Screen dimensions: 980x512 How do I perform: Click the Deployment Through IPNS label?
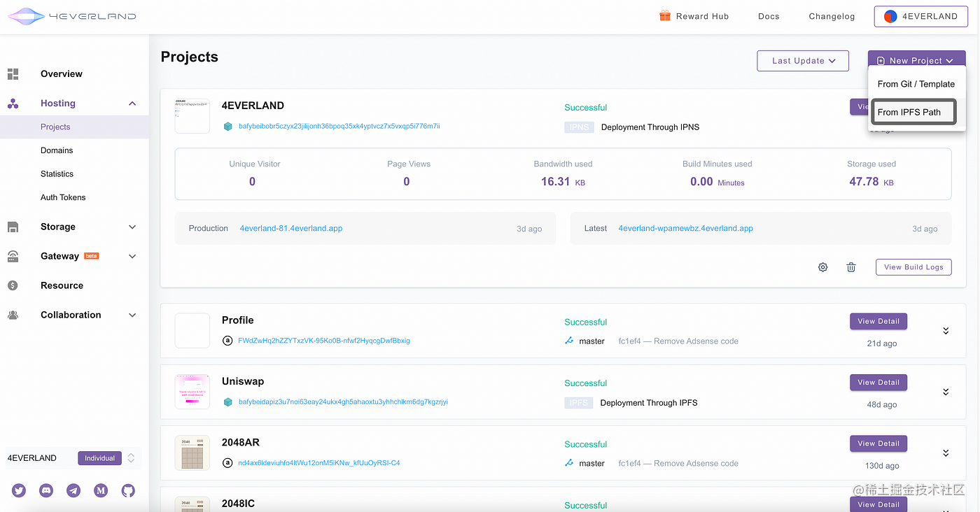click(650, 127)
